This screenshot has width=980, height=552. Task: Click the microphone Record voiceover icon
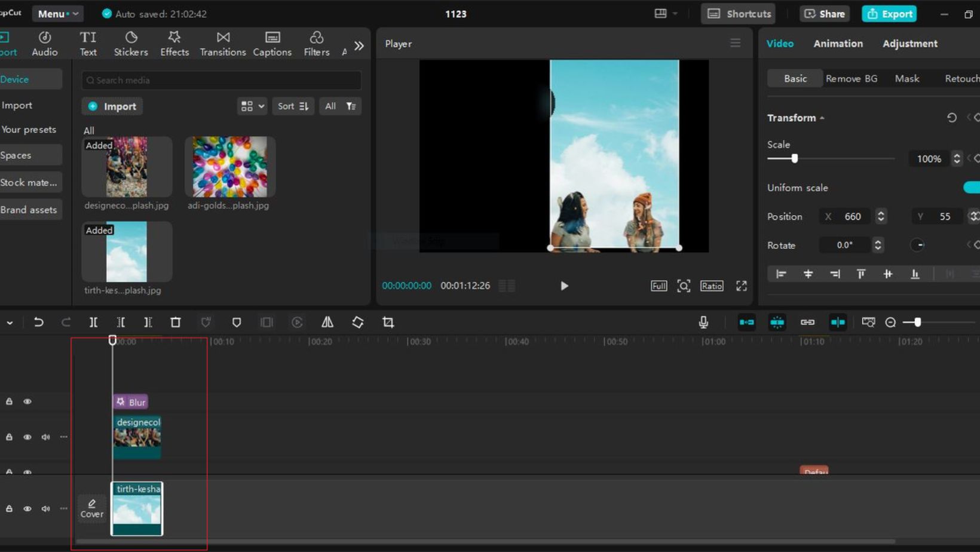tap(703, 322)
